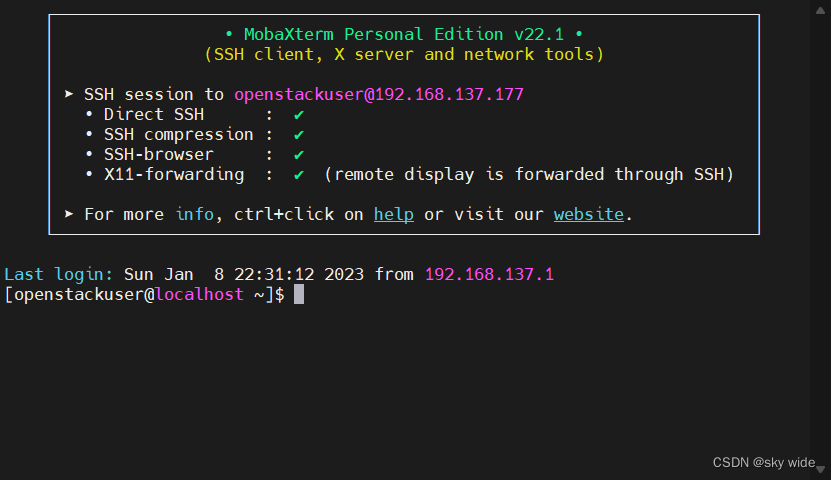The height and width of the screenshot is (480, 831).
Task: Click the Direct SSH checkmark
Action: tap(299, 115)
